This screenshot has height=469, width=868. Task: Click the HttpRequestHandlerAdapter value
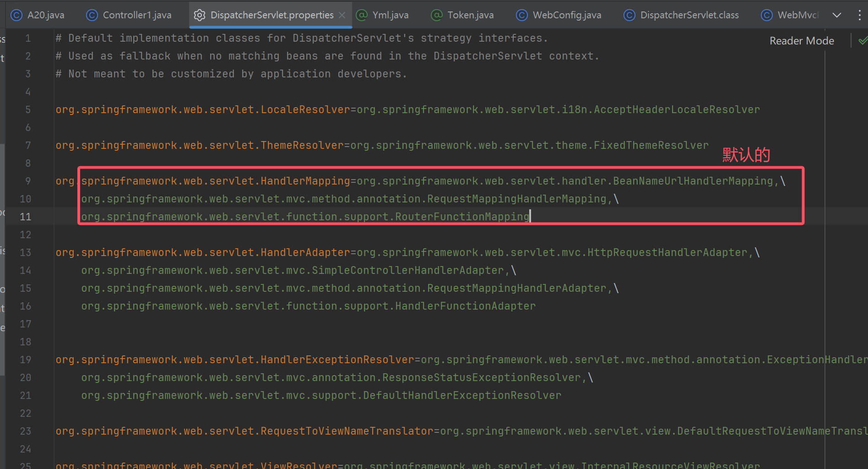[552, 252]
